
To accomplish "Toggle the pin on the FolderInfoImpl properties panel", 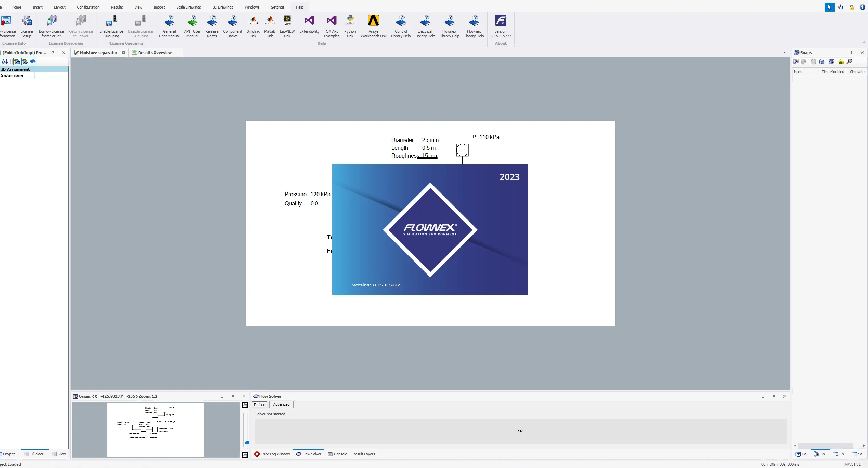I will coord(53,53).
